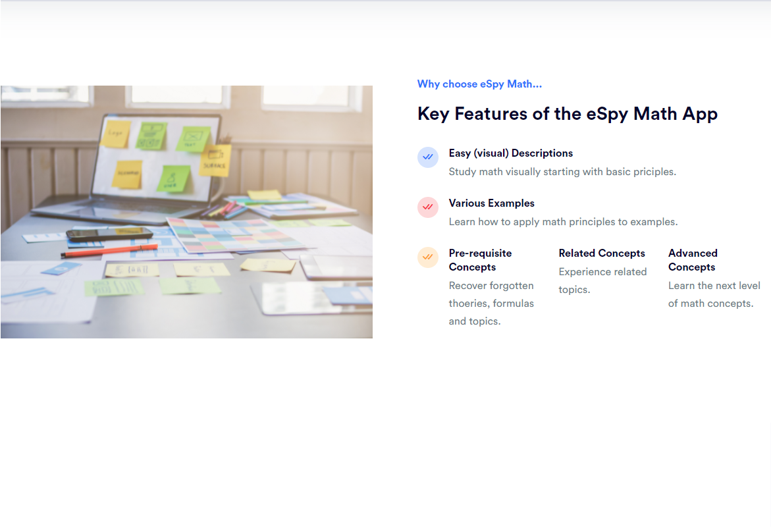The width and height of the screenshot is (771, 532).
Task: Click the laptop screen with sticky notes in photo
Action: [x=158, y=158]
